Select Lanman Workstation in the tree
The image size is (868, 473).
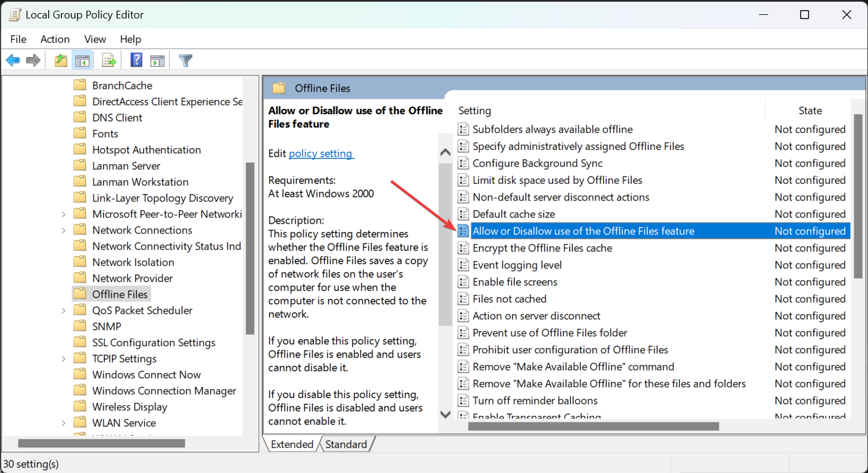point(140,181)
